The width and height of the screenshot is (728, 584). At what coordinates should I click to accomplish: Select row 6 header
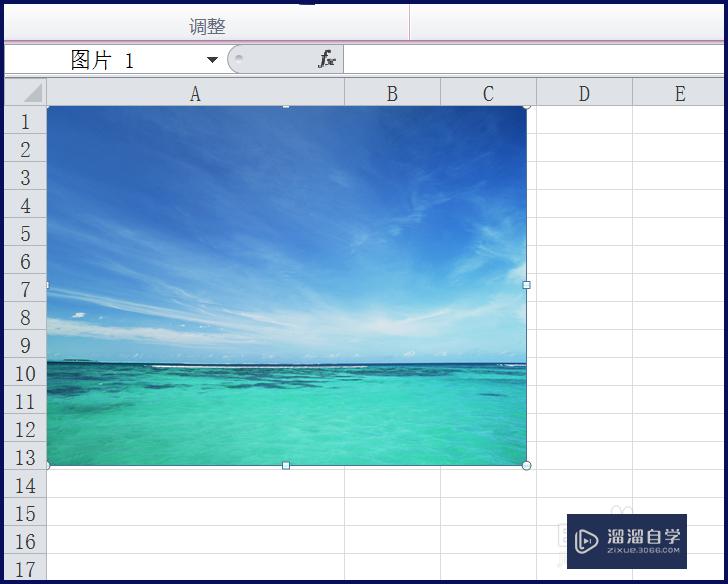tap(26, 260)
